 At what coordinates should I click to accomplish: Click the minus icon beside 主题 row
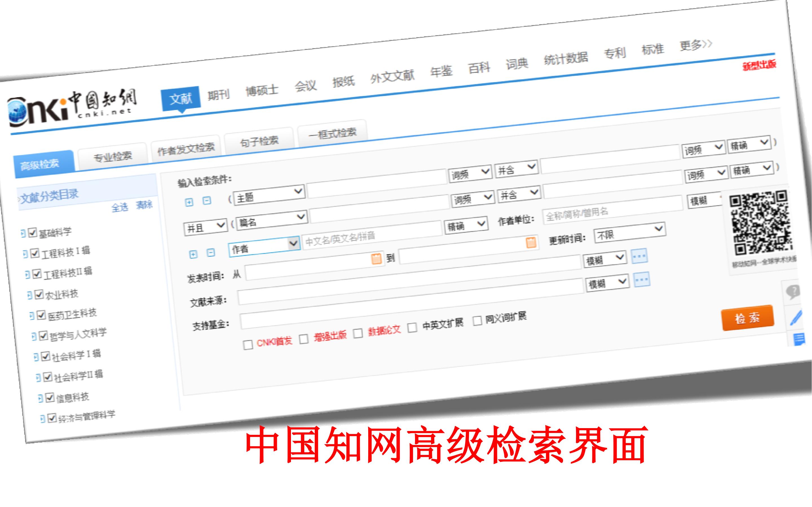click(x=207, y=201)
